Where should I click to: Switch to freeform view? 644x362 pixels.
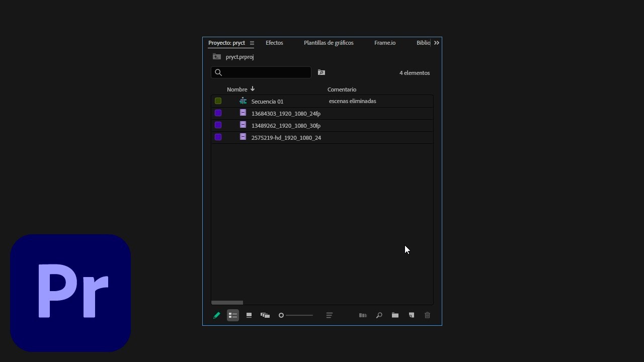[265, 315]
